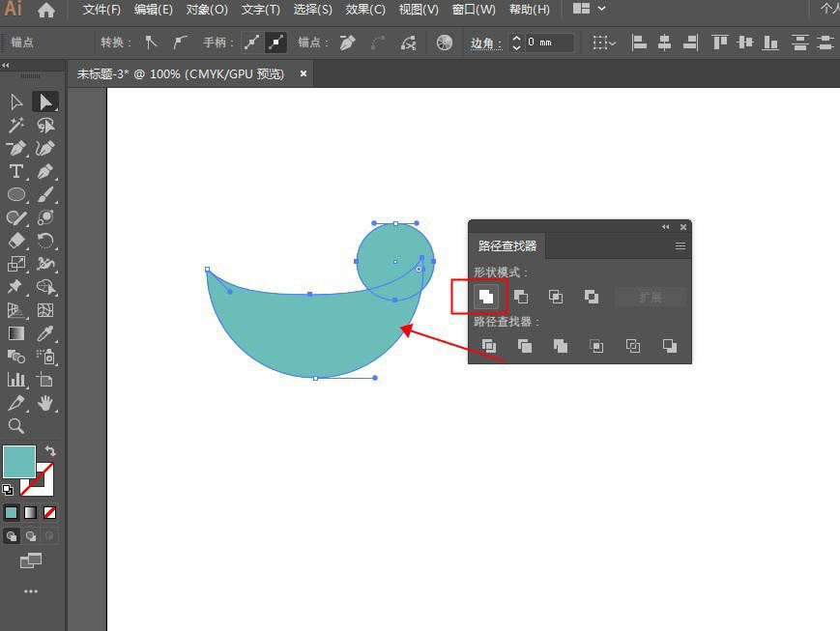Click the Outline pathfinder icon

[x=633, y=346]
